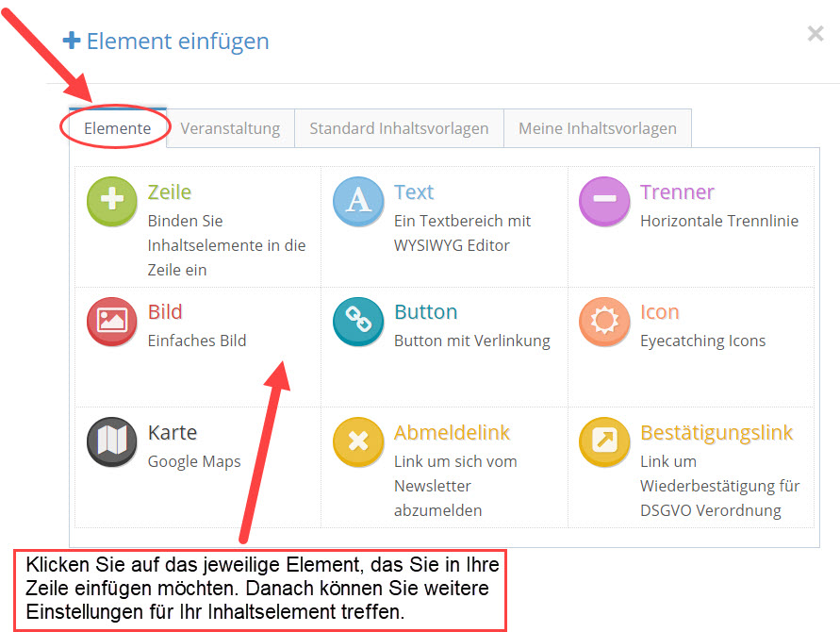840x632 pixels.
Task: Switch to Meine Inhaltsvorlagen tab
Action: click(598, 128)
